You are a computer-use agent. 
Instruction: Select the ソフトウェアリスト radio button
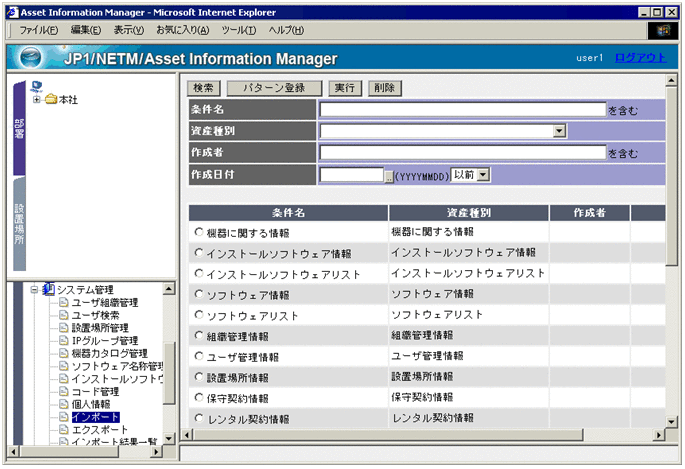(198, 315)
